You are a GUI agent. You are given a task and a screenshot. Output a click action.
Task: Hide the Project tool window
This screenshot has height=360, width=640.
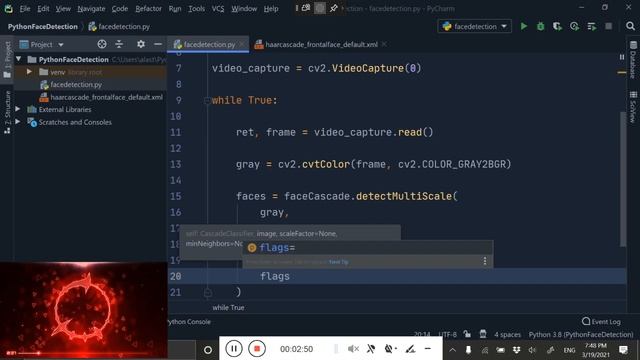pos(158,44)
